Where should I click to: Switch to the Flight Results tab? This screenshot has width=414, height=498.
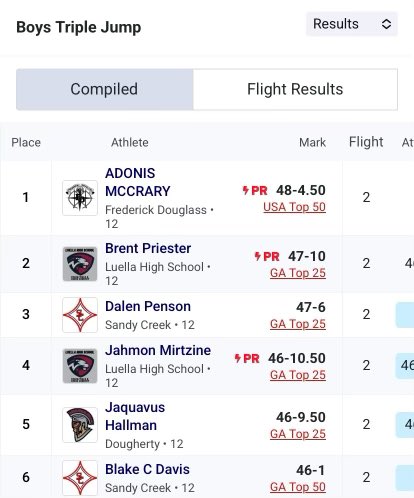[295, 89]
